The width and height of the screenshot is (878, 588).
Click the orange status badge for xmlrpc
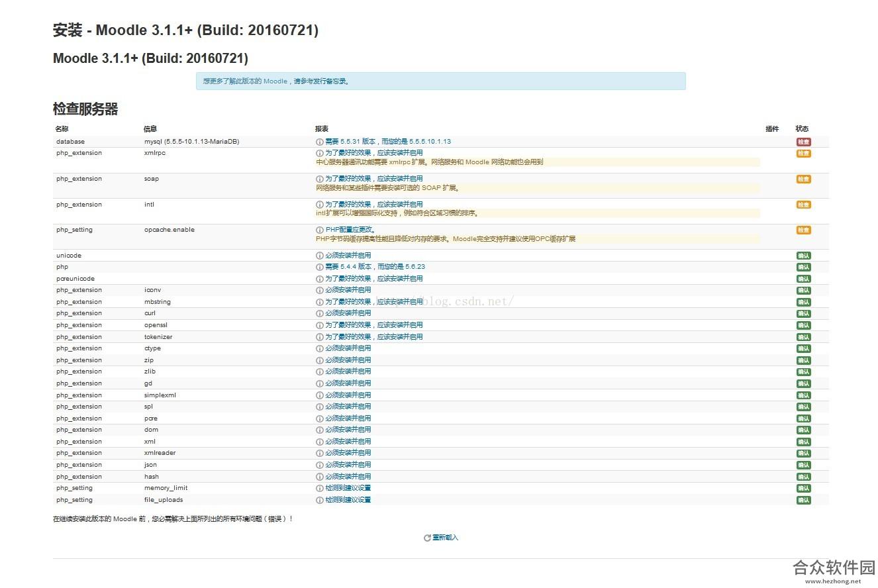tap(803, 154)
